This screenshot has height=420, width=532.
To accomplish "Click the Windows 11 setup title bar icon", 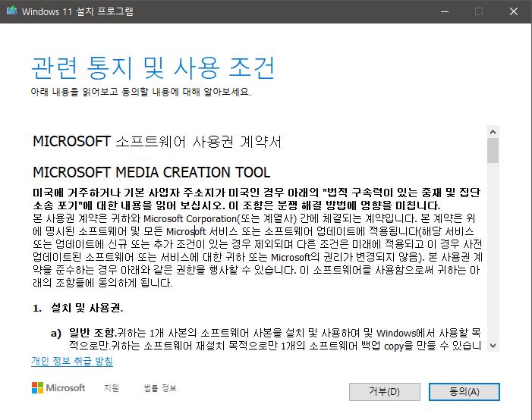I will [12, 11].
